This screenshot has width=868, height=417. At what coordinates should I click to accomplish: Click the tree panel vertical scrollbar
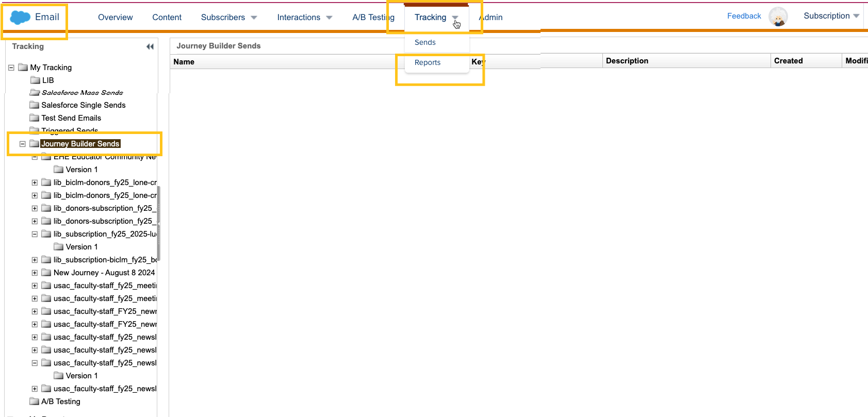pyautogui.click(x=159, y=224)
